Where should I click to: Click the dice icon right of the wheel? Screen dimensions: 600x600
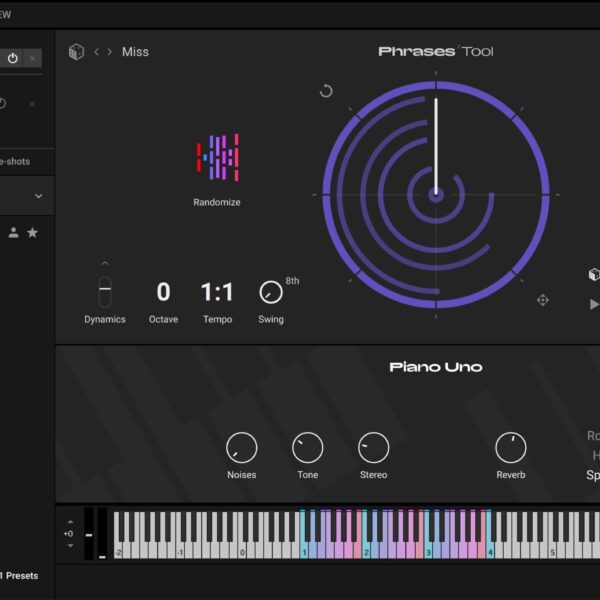(593, 275)
